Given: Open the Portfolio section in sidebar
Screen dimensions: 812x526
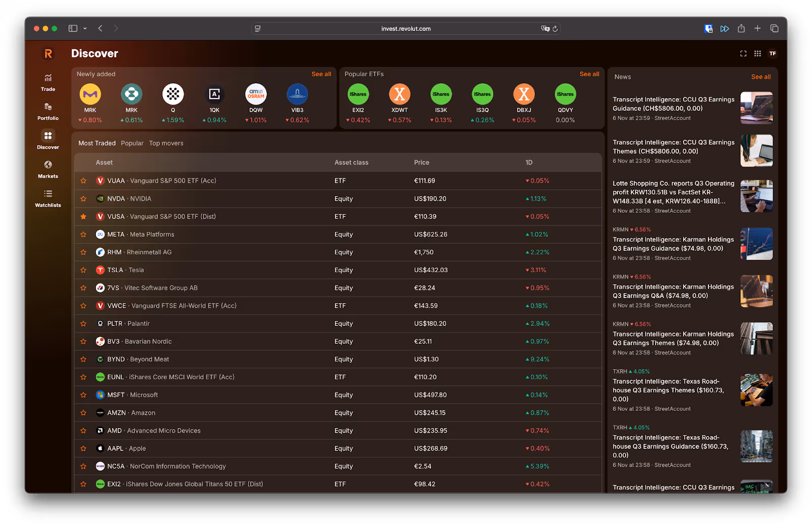Looking at the screenshot, I should (48, 111).
